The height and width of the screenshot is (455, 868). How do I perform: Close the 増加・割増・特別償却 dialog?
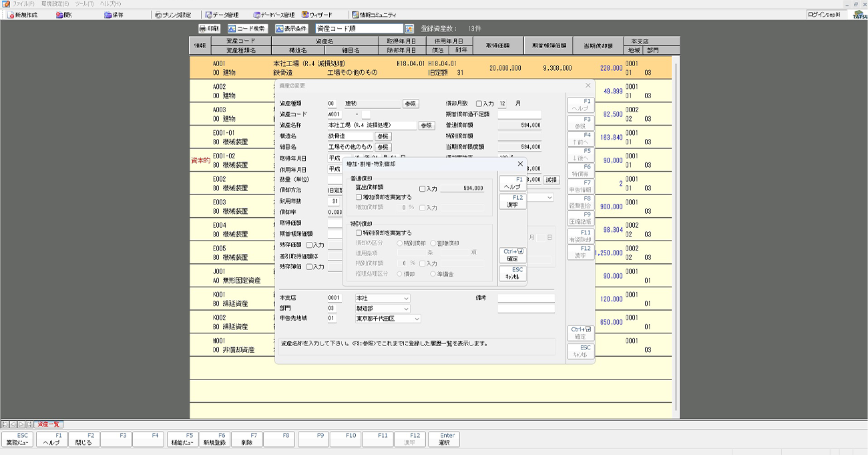pos(520,164)
